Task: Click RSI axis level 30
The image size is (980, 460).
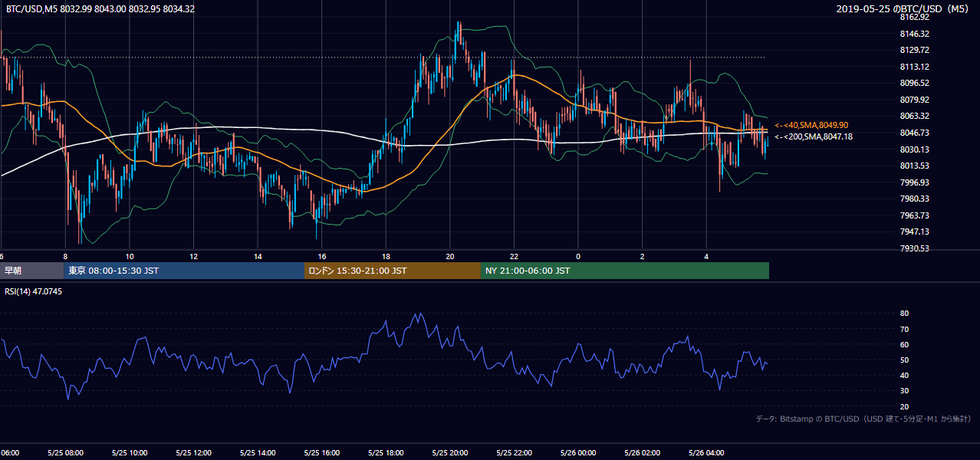Action: 904,391
